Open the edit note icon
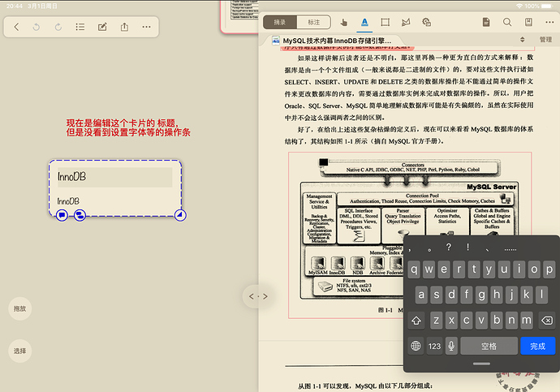The height and width of the screenshot is (392, 560). [x=102, y=27]
